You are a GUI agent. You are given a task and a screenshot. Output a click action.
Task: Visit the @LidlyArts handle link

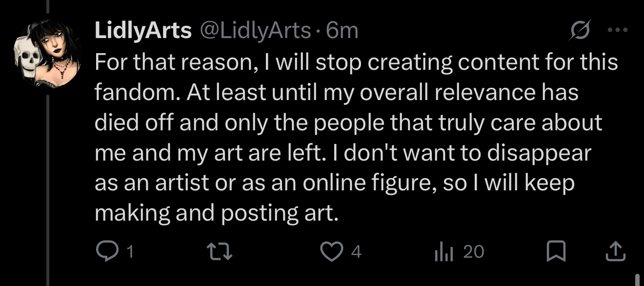tap(254, 31)
